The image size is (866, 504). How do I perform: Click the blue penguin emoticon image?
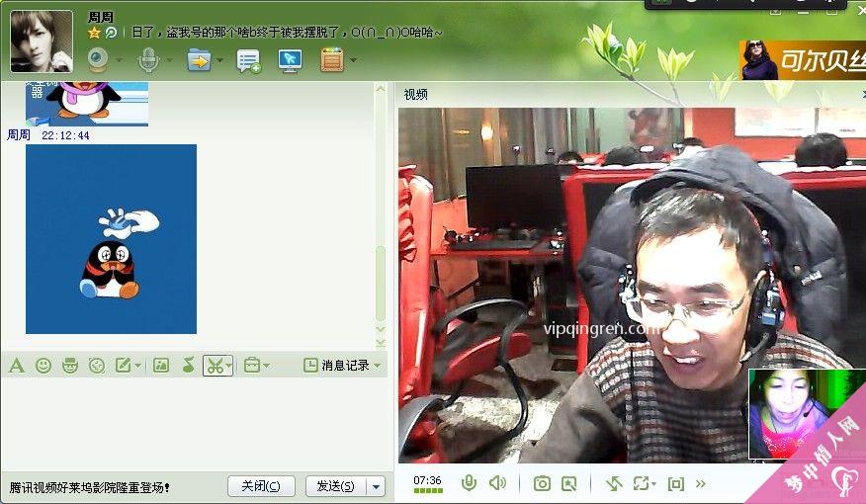coord(111,239)
